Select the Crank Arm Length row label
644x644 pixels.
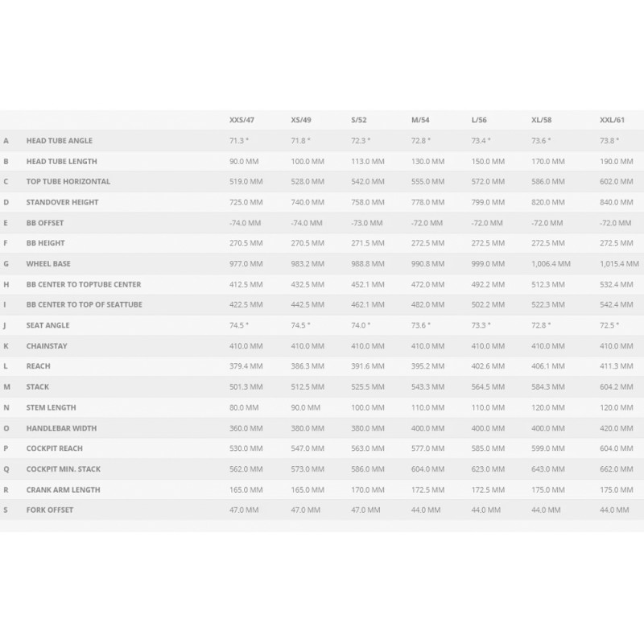(63, 489)
